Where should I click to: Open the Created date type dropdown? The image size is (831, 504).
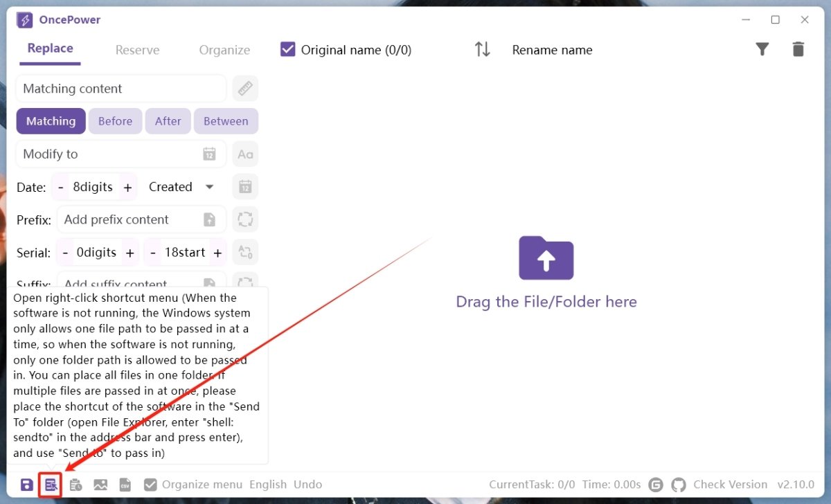tap(181, 187)
